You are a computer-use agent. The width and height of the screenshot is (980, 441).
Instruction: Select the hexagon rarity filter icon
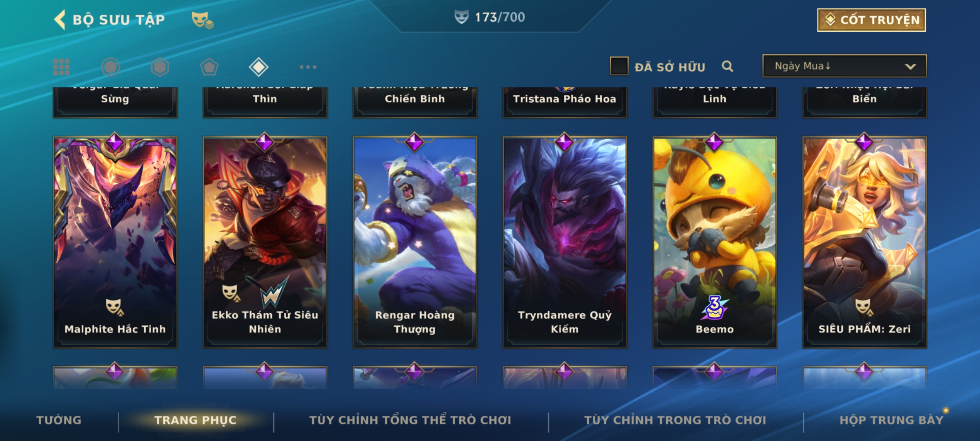coord(160,67)
